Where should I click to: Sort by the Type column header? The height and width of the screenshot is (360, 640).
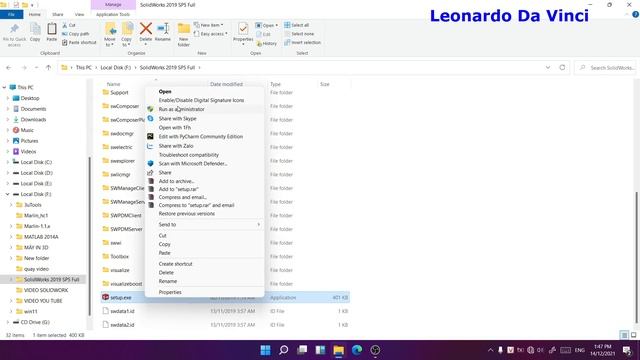(x=276, y=84)
